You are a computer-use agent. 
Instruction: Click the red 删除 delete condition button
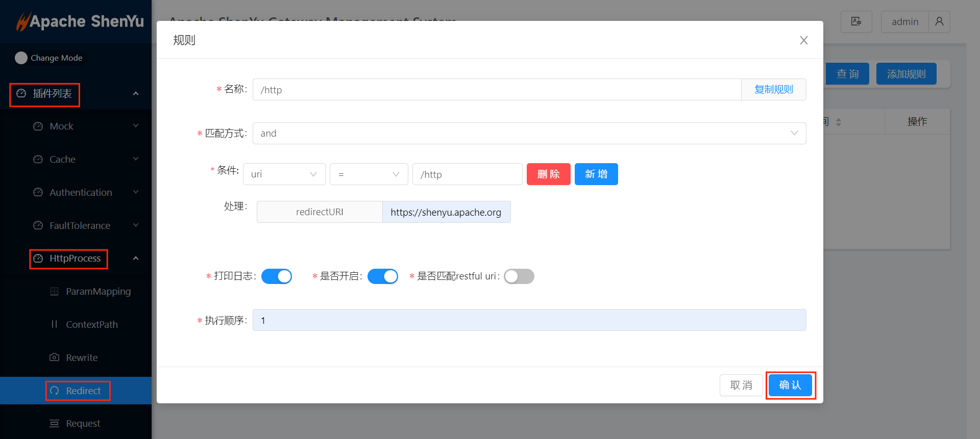pyautogui.click(x=548, y=174)
